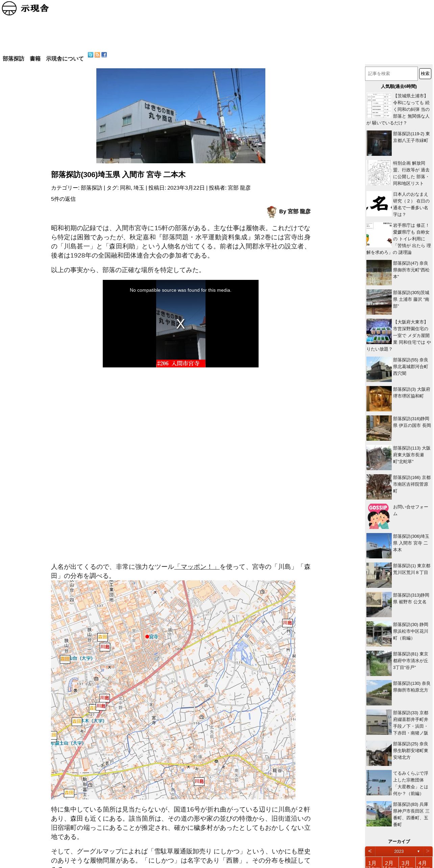Open the 部落探訪 menu item

(14, 59)
